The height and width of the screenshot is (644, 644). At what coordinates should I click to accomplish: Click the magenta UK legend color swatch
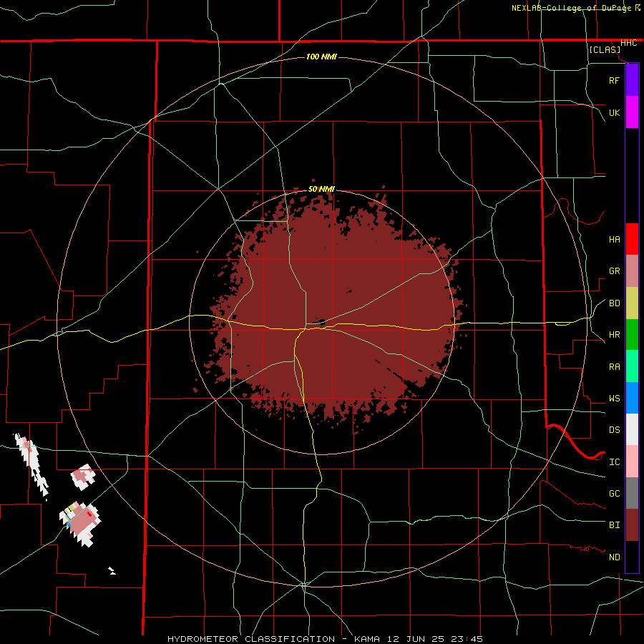[632, 112]
